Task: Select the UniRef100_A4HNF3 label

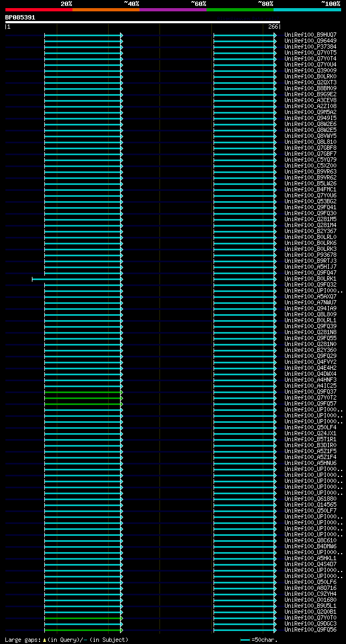Action: [x=310, y=380]
